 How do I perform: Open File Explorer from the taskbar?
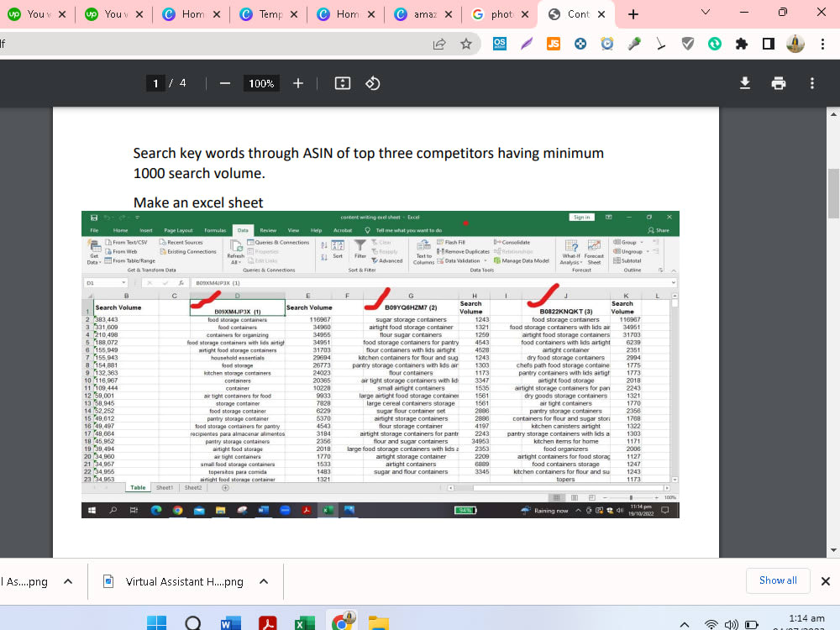point(378,623)
